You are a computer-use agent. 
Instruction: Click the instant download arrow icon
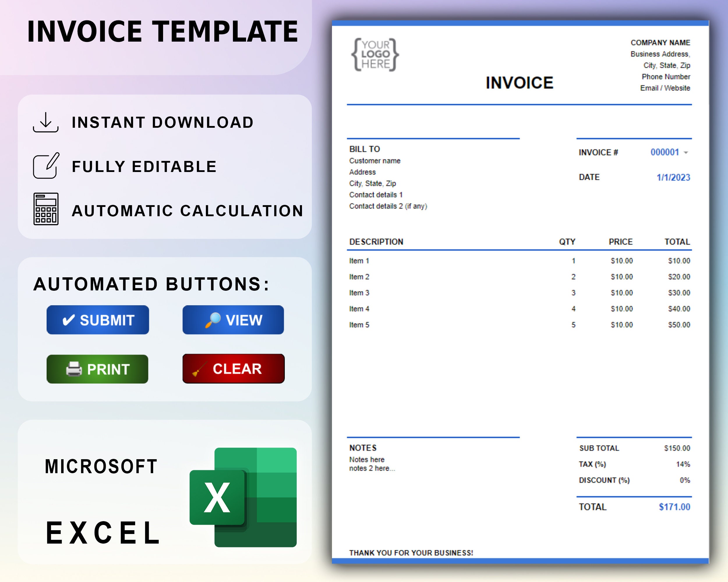pos(46,122)
